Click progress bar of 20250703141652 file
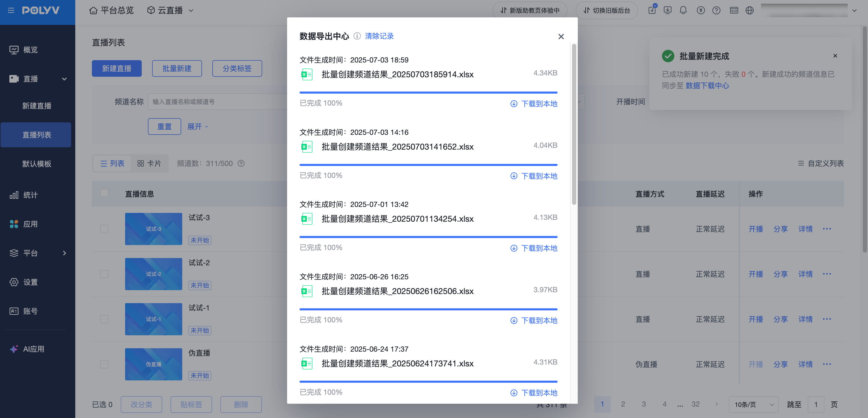868x418 pixels. 428,165
